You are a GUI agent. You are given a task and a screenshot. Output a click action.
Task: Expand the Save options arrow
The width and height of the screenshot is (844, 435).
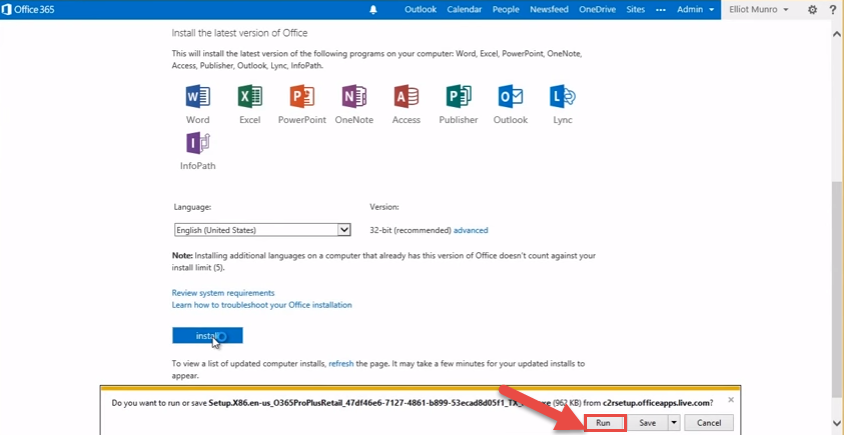[x=674, y=423]
